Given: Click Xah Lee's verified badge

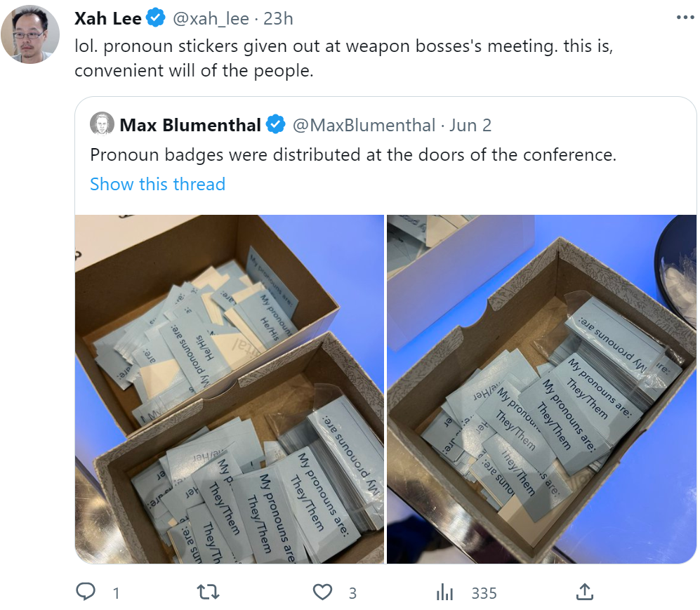Looking at the screenshot, I should click(155, 18).
